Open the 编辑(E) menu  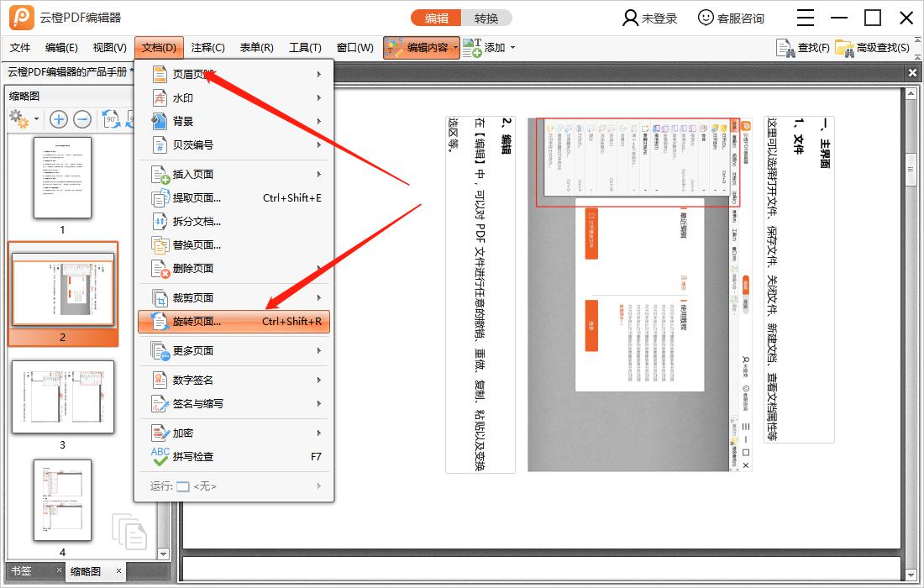point(61,48)
